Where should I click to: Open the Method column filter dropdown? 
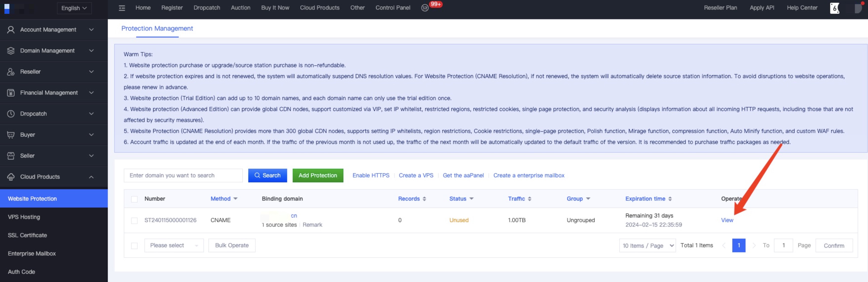tap(235, 199)
